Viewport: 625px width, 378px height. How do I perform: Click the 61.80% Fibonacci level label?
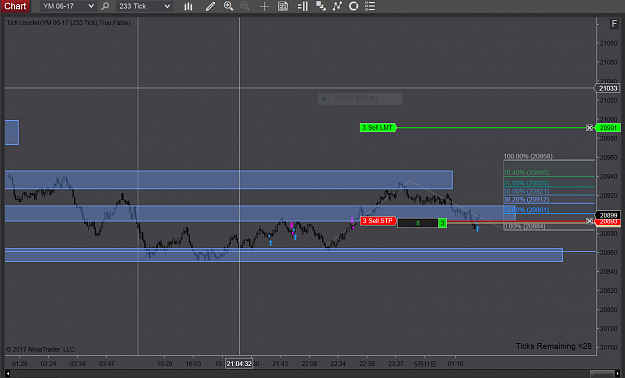click(x=526, y=183)
